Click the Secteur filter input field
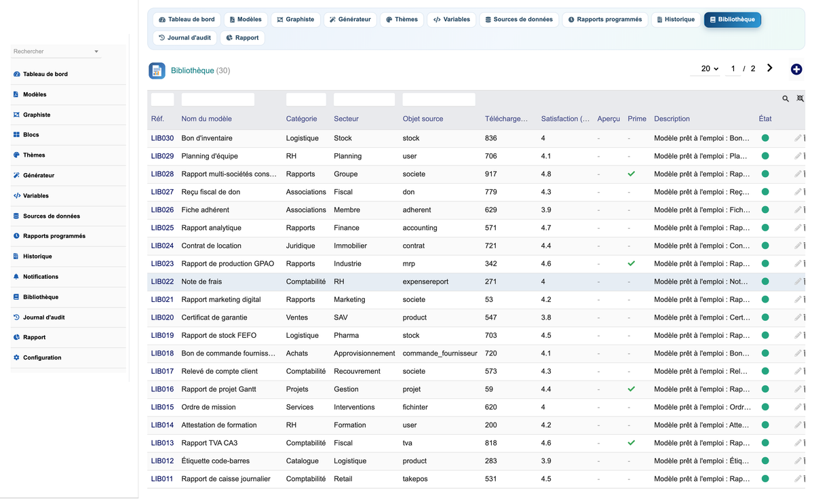This screenshot has height=504, width=814. point(364,100)
